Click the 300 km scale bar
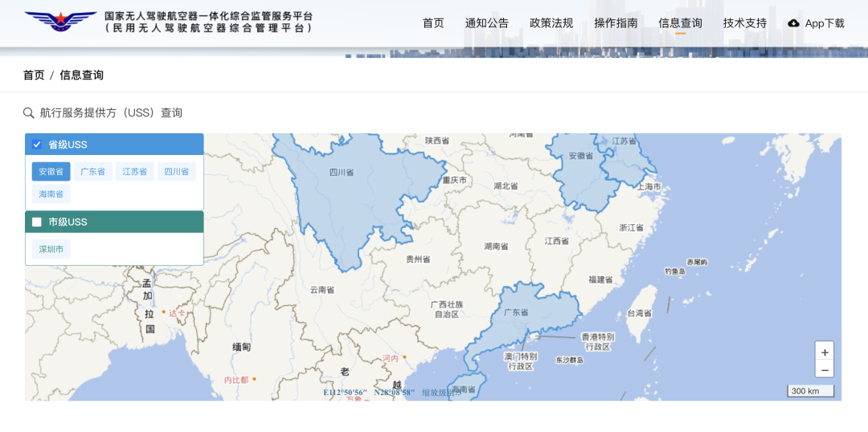The image size is (868, 432). [810, 391]
